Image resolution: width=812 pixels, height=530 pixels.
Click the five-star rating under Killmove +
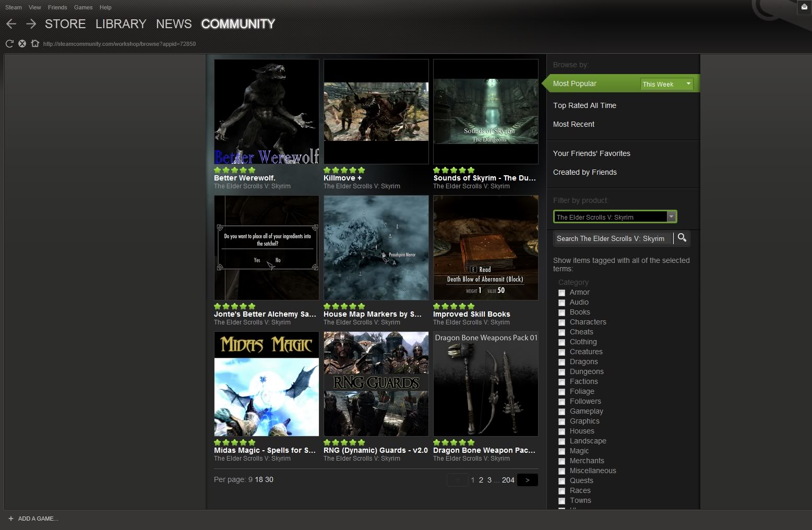344,170
